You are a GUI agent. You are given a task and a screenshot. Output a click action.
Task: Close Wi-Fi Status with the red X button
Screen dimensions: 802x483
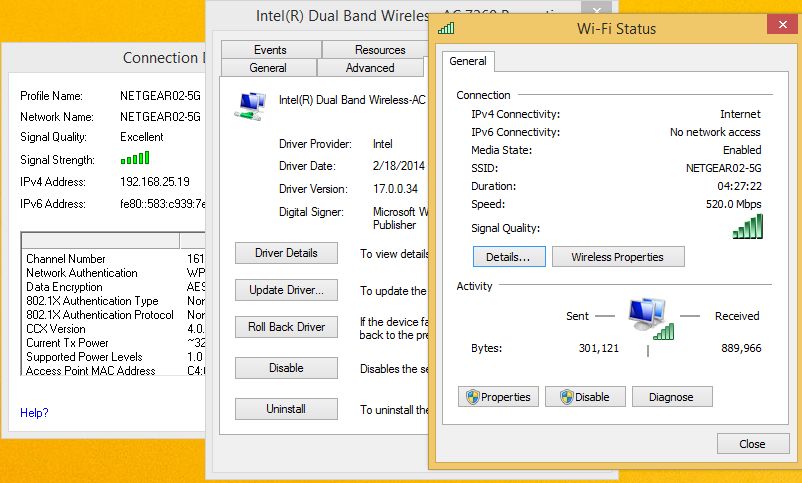click(782, 24)
